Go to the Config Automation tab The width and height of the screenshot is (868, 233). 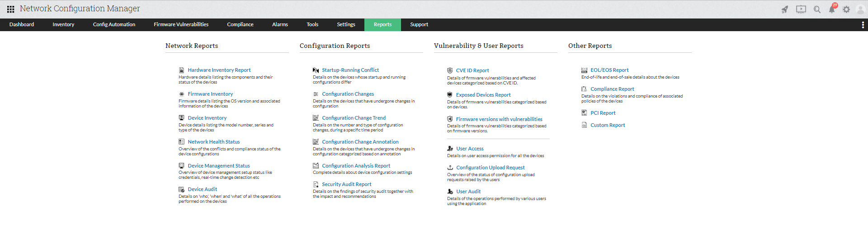pos(114,25)
